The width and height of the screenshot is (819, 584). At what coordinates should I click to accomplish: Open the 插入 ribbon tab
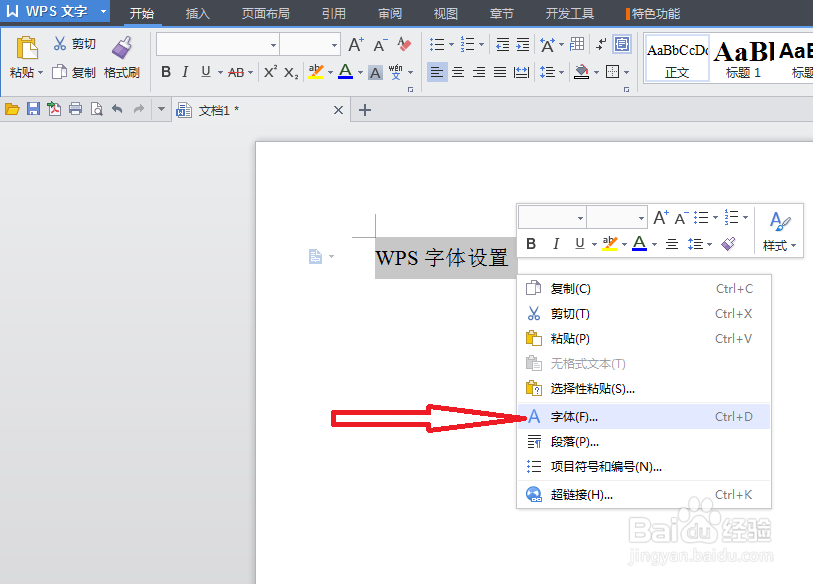coord(197,14)
